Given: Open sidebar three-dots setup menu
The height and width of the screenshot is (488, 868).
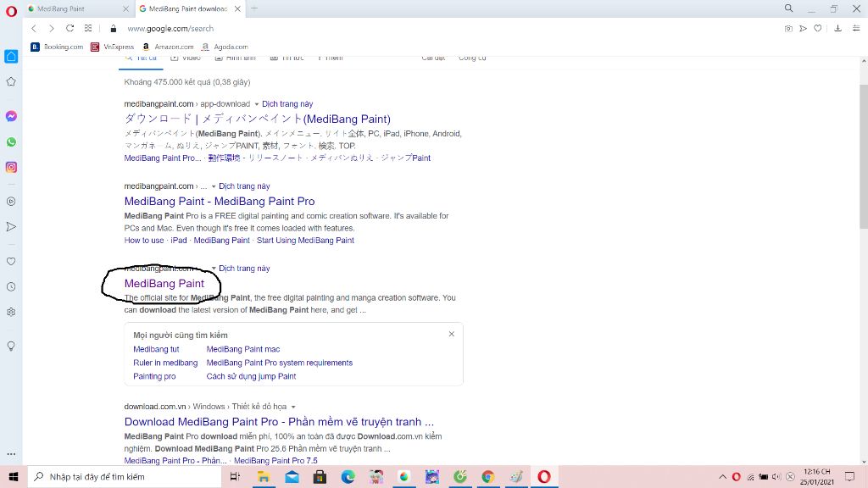Looking at the screenshot, I should 11,454.
